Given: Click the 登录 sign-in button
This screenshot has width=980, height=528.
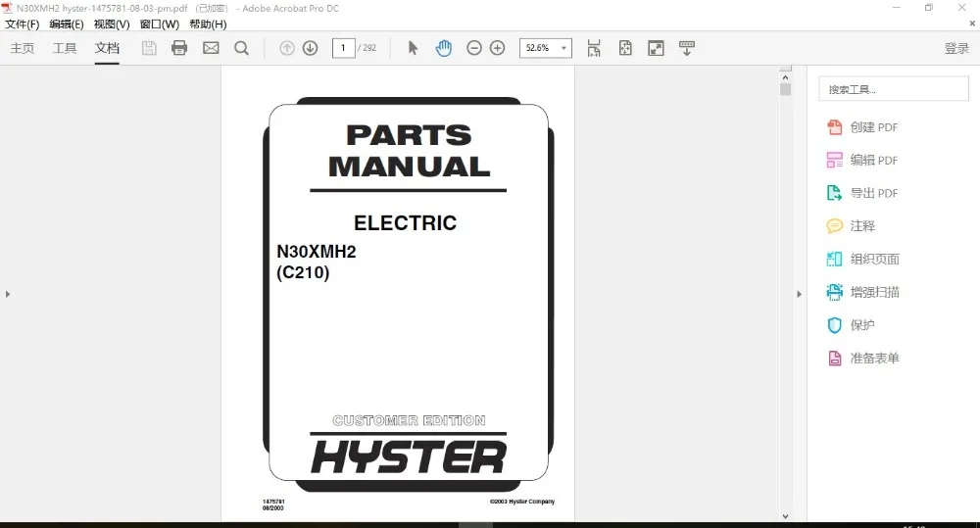Looking at the screenshot, I should [x=956, y=48].
